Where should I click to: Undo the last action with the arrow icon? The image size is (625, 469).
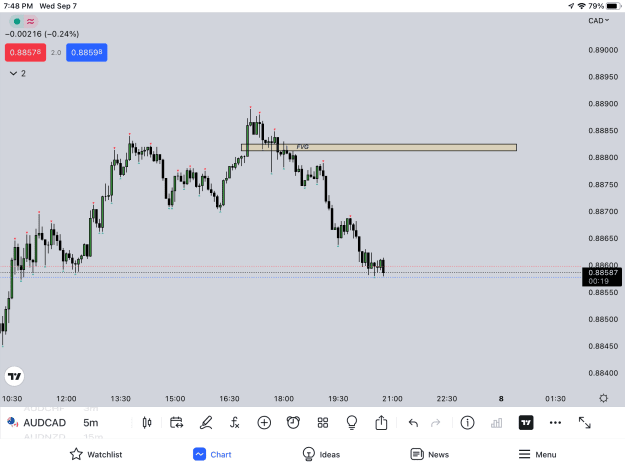click(x=413, y=423)
